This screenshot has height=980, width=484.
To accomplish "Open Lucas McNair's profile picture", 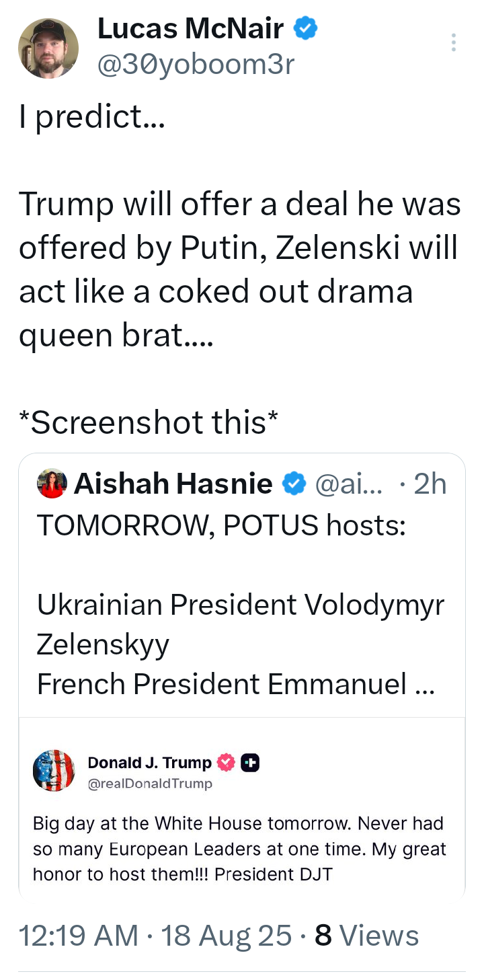I will (48, 48).
